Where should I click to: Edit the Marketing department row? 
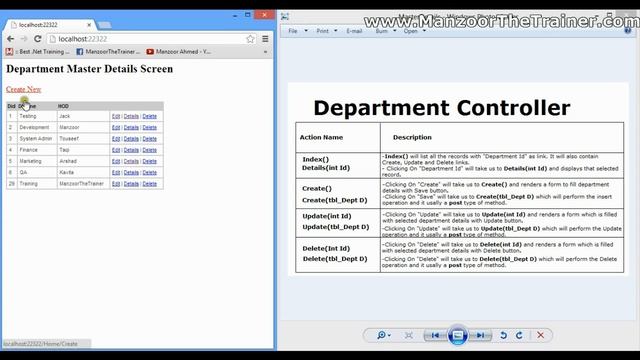[116, 161]
